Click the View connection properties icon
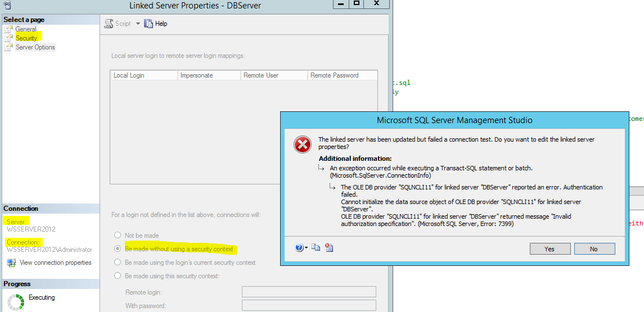 pos(11,263)
